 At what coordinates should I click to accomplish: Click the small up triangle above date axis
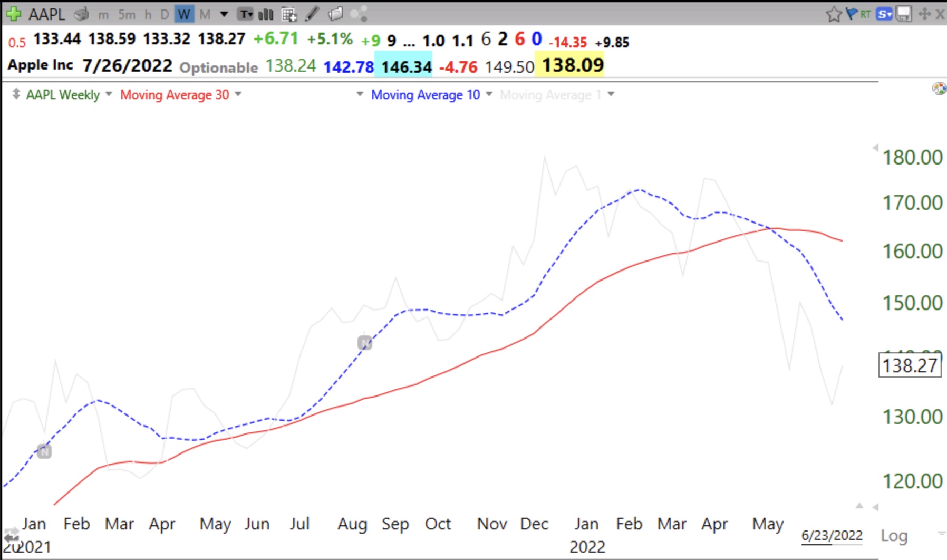tap(859, 506)
